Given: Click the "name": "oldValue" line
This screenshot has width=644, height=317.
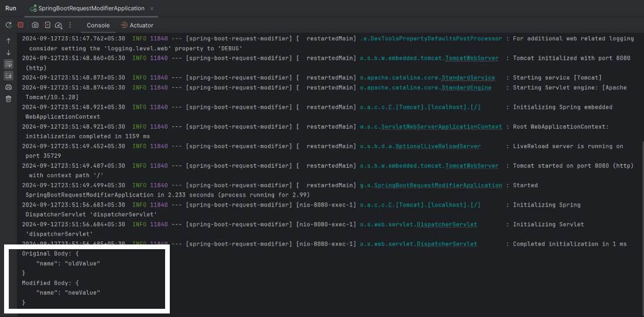Looking at the screenshot, I should 68,264.
